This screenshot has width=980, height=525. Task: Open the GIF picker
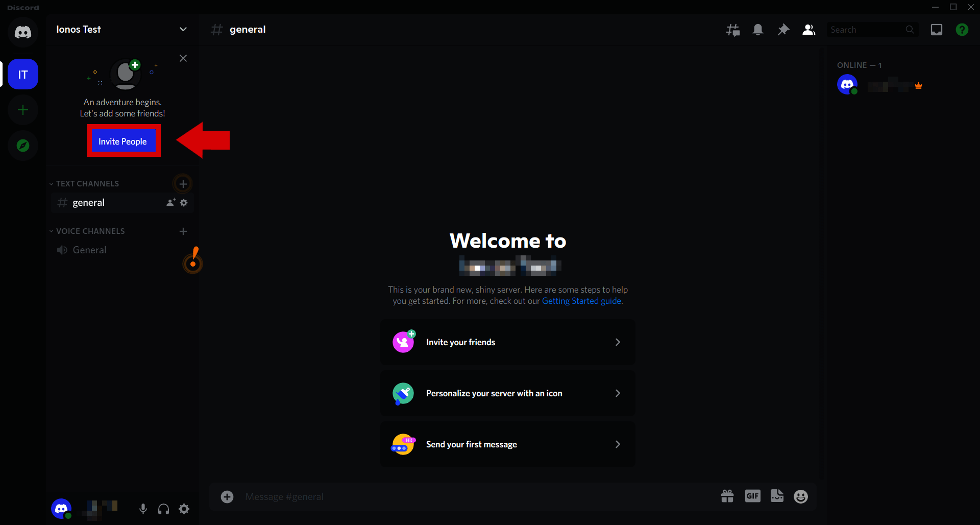tap(752, 496)
